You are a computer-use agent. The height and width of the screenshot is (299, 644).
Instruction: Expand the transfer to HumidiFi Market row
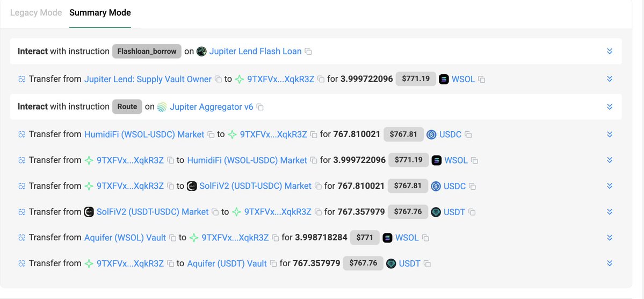click(x=610, y=160)
